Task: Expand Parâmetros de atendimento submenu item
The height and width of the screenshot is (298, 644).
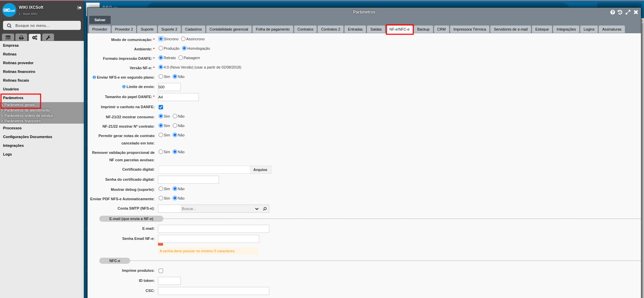Action: [x=27, y=110]
